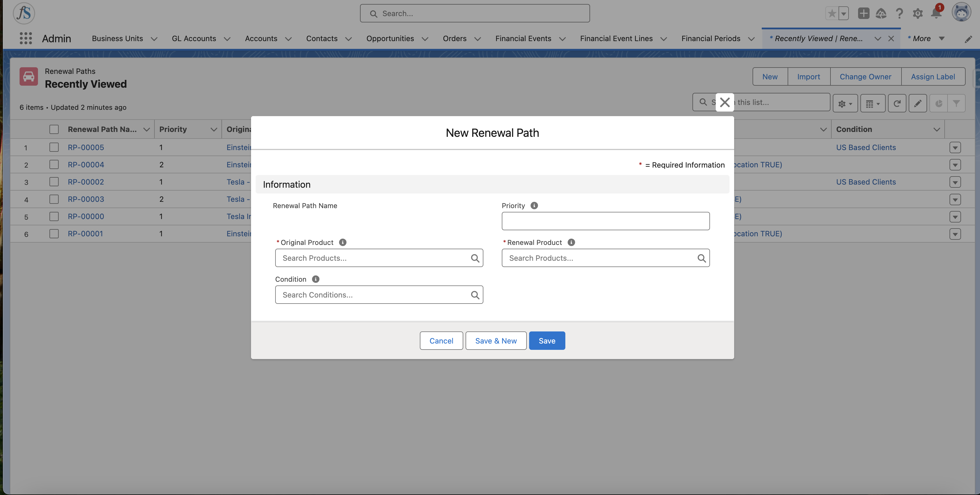
Task: Show Priority field info tooltip
Action: (534, 206)
